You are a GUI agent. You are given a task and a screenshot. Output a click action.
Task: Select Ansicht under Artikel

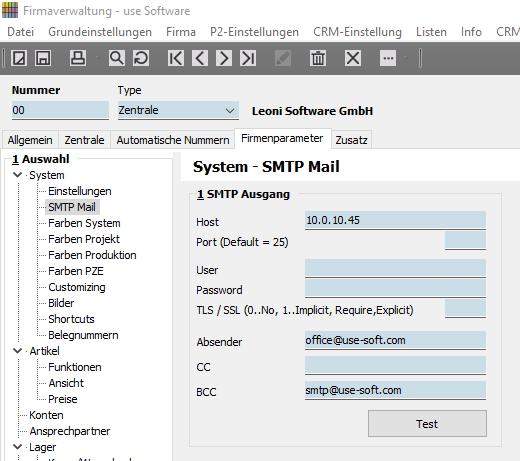(x=66, y=383)
